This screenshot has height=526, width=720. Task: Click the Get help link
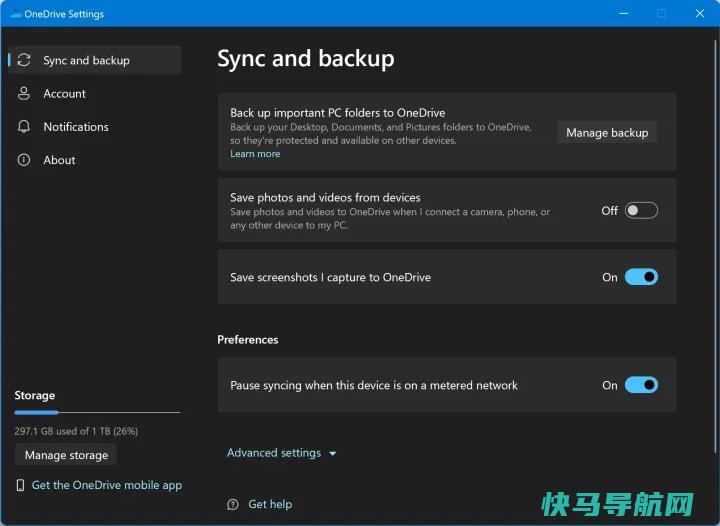[270, 504]
